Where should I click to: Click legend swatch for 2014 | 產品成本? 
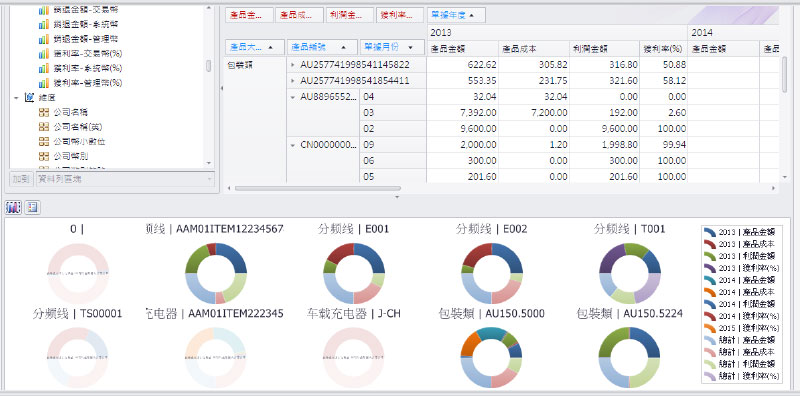pos(710,291)
